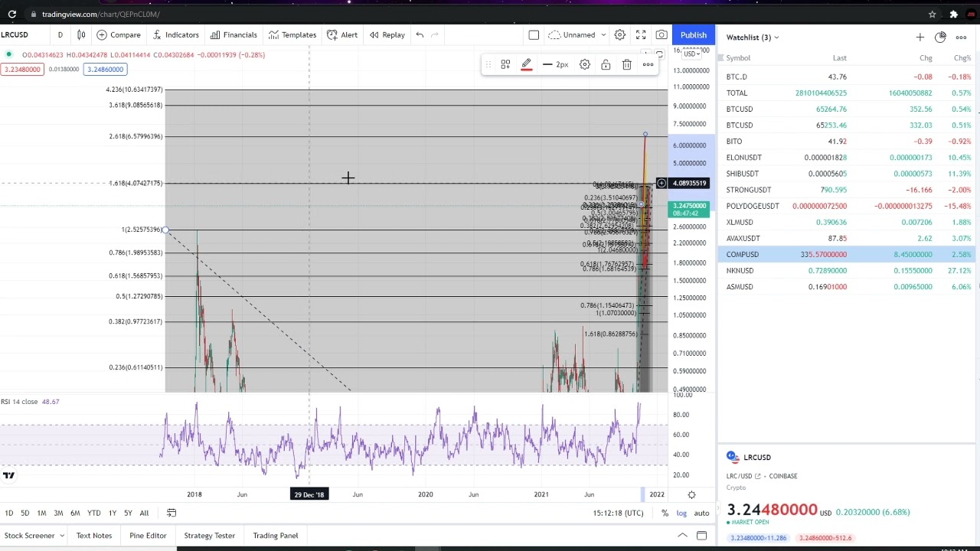Expand the Stock Screener dropdown arrow
Screen dimensions: 980x551
(x=61, y=536)
